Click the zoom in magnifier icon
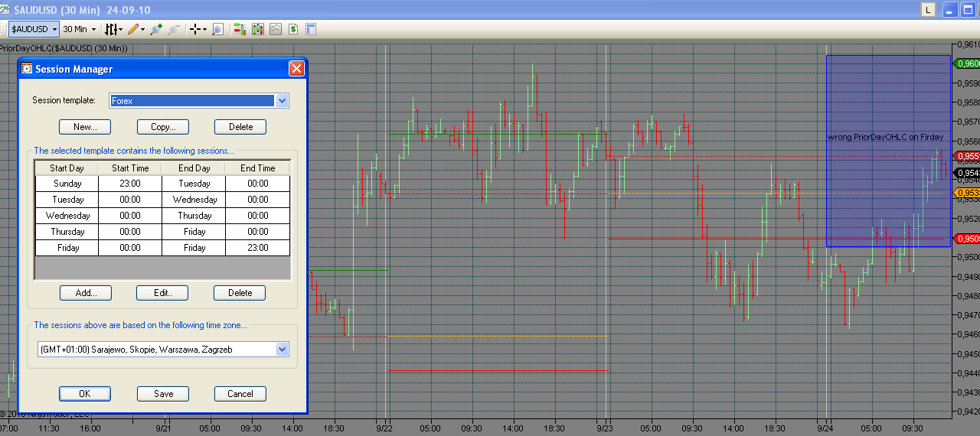Screen dimensions: 980x436 (x=156, y=29)
